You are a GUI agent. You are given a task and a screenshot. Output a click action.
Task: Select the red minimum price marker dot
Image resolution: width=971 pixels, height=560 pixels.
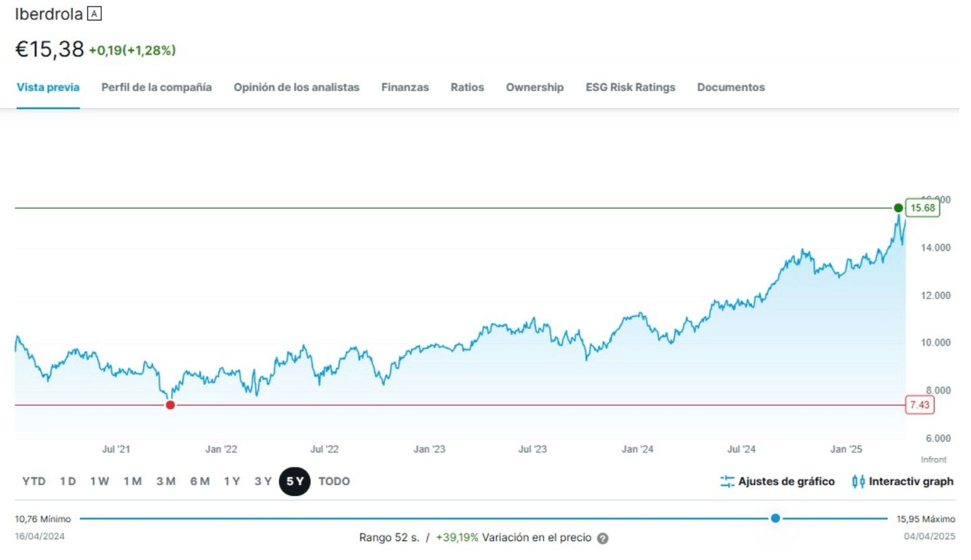click(171, 404)
